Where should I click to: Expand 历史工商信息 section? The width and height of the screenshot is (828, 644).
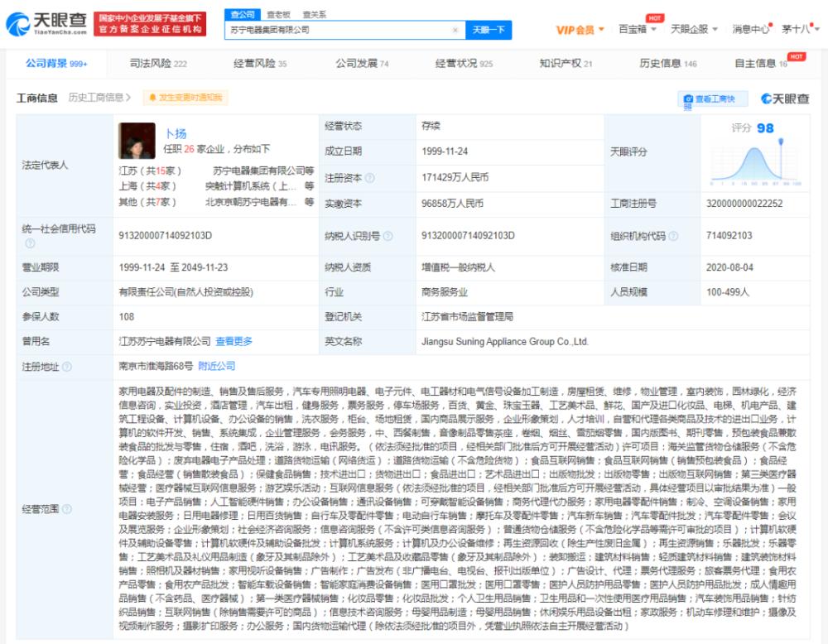coord(99,98)
